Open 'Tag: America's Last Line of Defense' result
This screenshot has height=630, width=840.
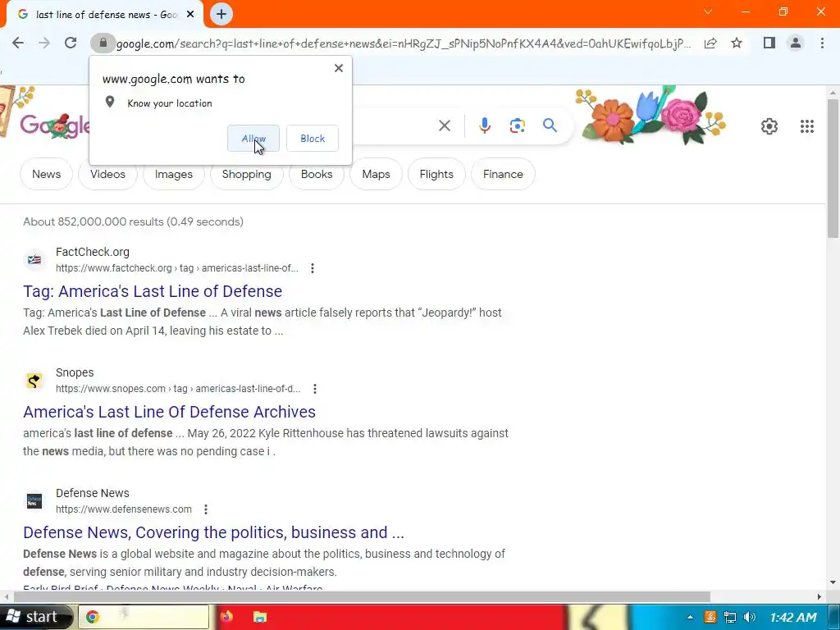(153, 291)
